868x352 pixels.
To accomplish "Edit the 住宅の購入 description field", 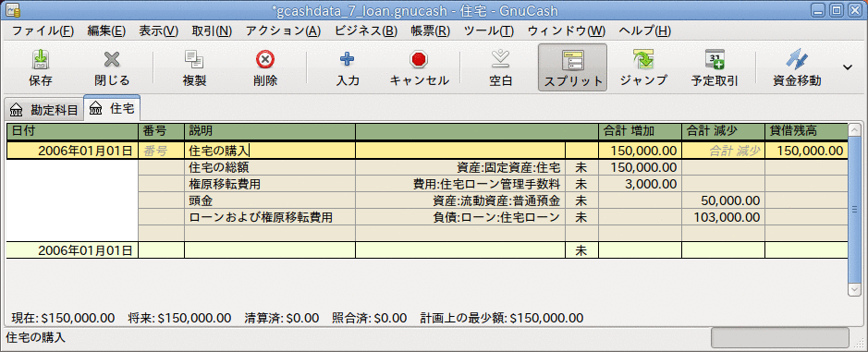I will click(270, 151).
